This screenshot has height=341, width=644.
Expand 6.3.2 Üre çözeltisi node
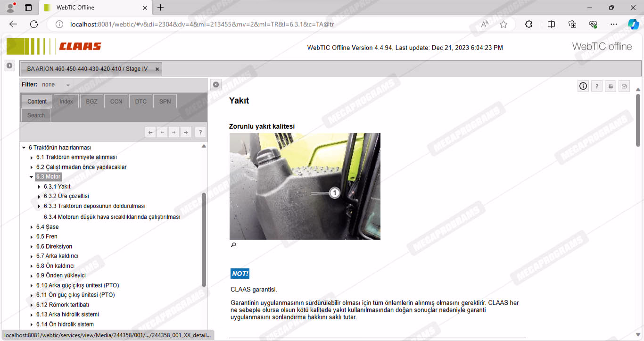39,196
